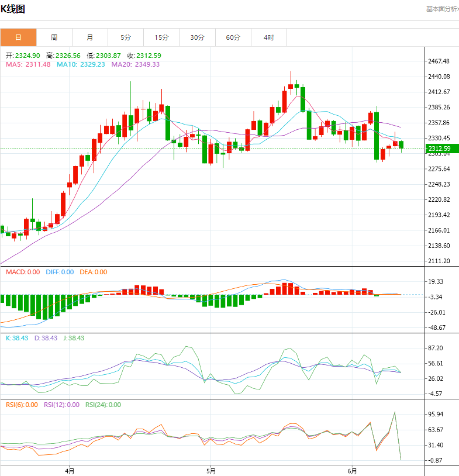Select the 30分 interval tab
Image resolution: width=459 pixels, height=476 pixels.
(197, 37)
